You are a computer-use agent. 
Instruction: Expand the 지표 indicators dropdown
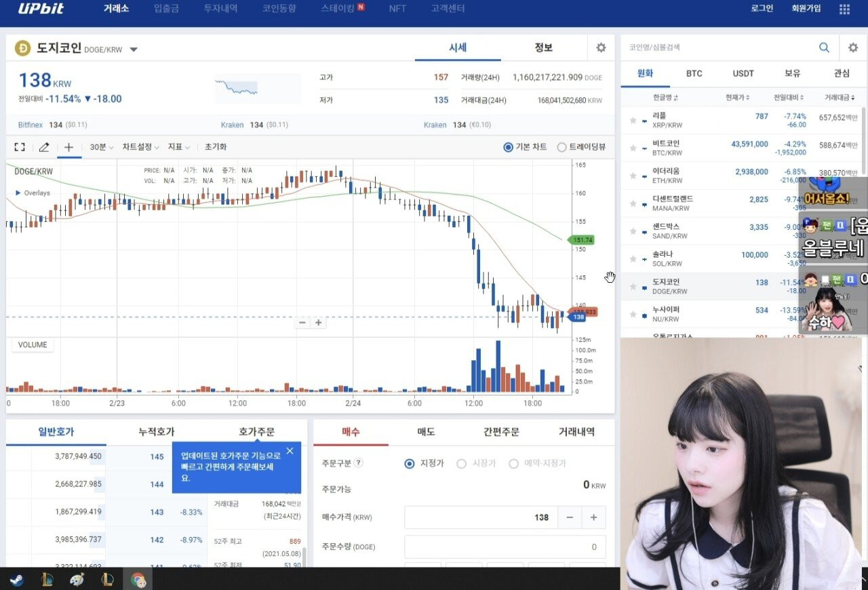(179, 147)
